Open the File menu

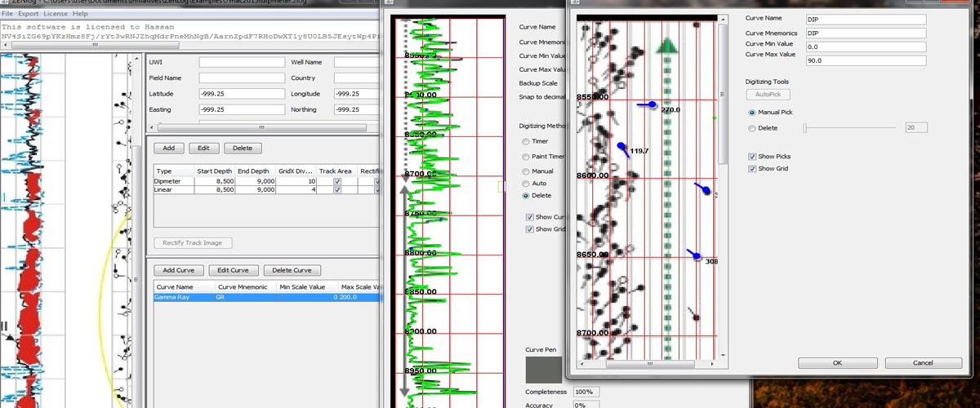7,14
